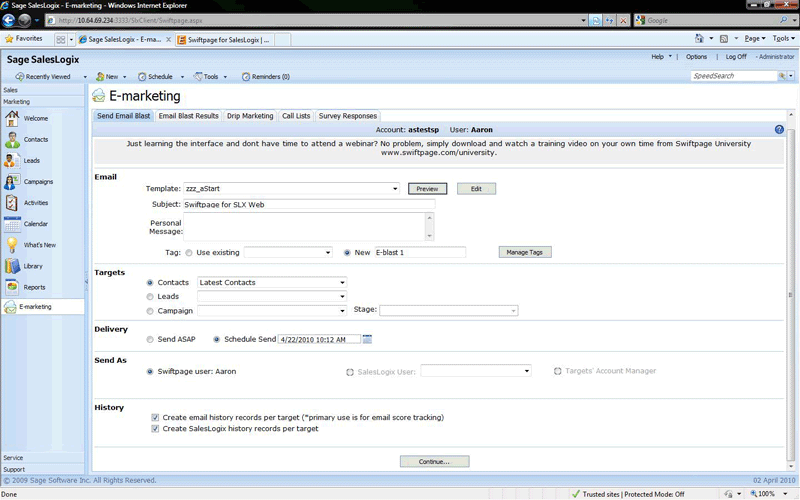Open the Zoom 100% control in status bar
Screen dimensions: 800x500
769,494
